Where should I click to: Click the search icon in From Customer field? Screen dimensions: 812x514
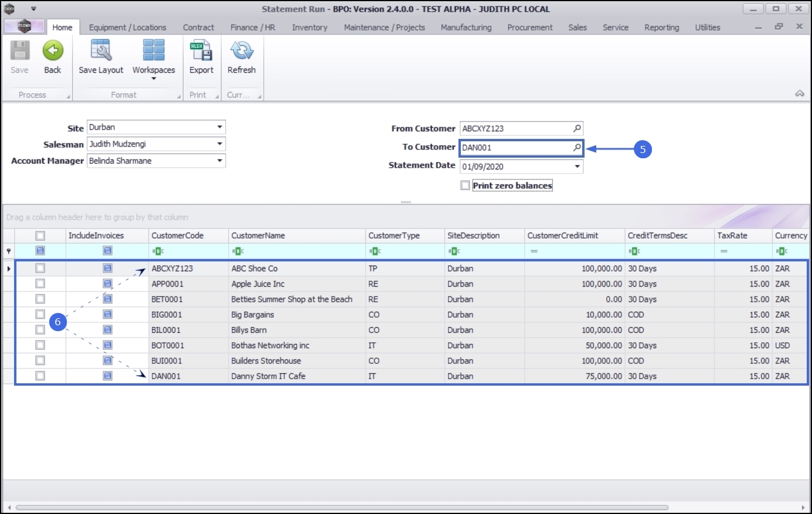click(x=577, y=128)
